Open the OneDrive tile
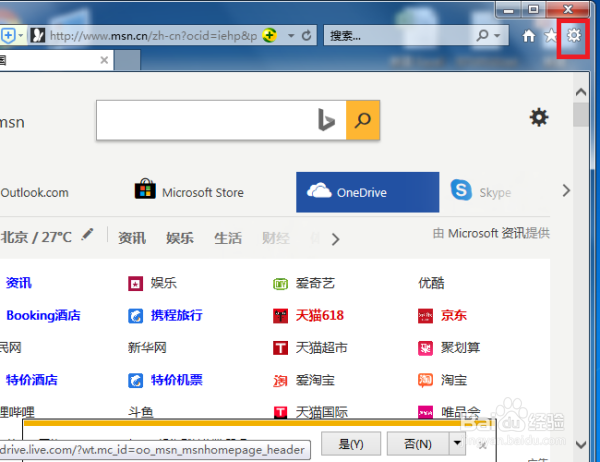Screen dimensions: 600x462 (x=367, y=192)
